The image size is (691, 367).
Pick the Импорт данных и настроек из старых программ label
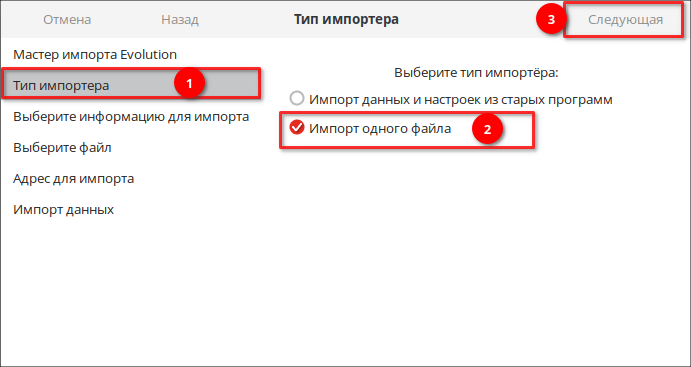click(x=461, y=100)
